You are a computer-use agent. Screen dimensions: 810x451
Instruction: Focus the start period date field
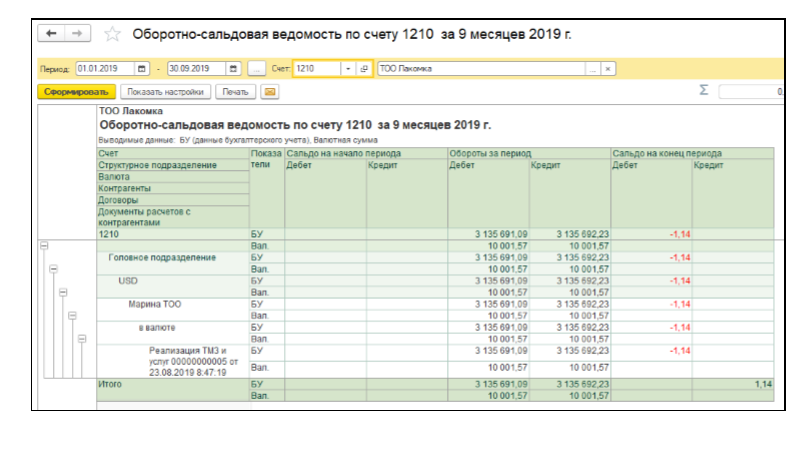pyautogui.click(x=105, y=69)
